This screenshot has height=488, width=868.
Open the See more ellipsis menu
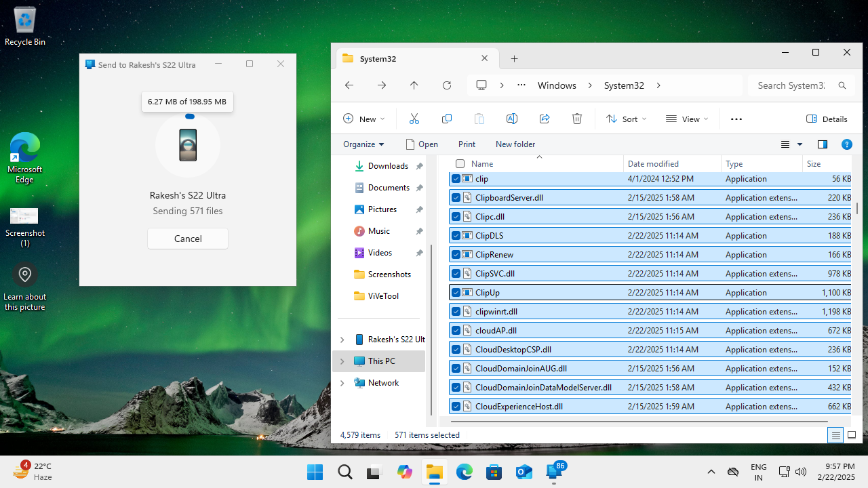(x=736, y=119)
